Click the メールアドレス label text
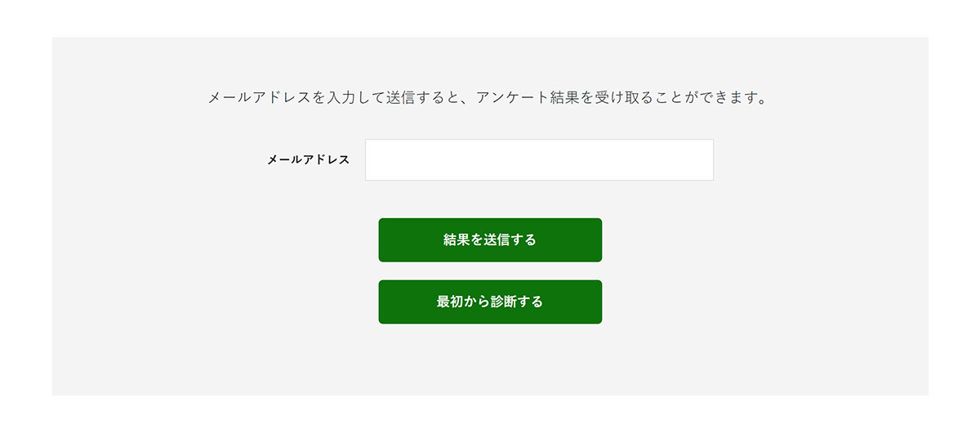980x438 pixels. [308, 160]
